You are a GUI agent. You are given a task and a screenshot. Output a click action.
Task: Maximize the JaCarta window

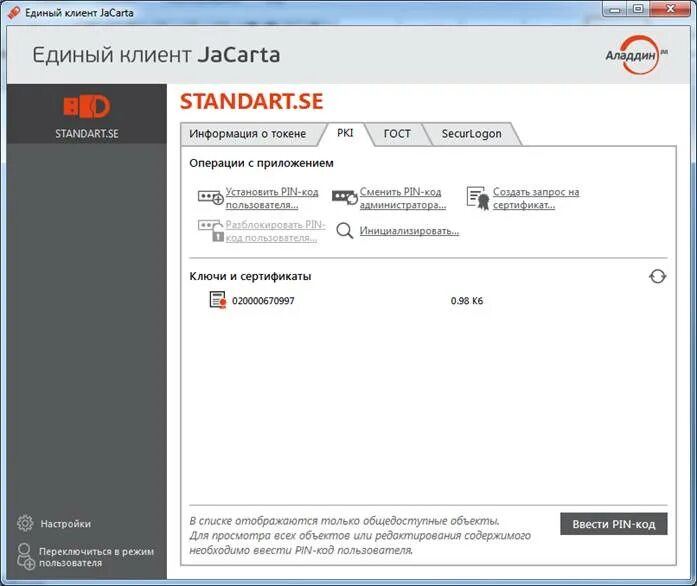[x=638, y=9]
